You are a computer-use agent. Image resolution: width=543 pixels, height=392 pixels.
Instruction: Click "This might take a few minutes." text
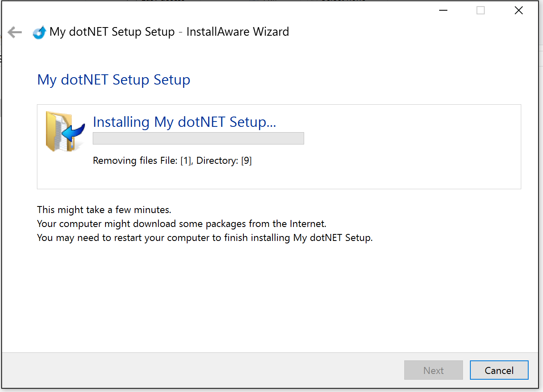[104, 210]
